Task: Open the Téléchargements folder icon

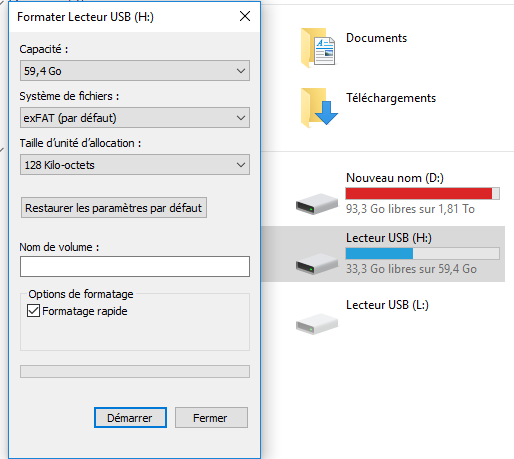Action: 319,107
